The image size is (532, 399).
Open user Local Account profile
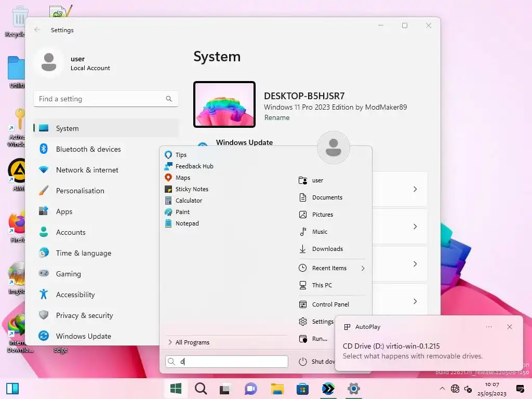[72, 63]
